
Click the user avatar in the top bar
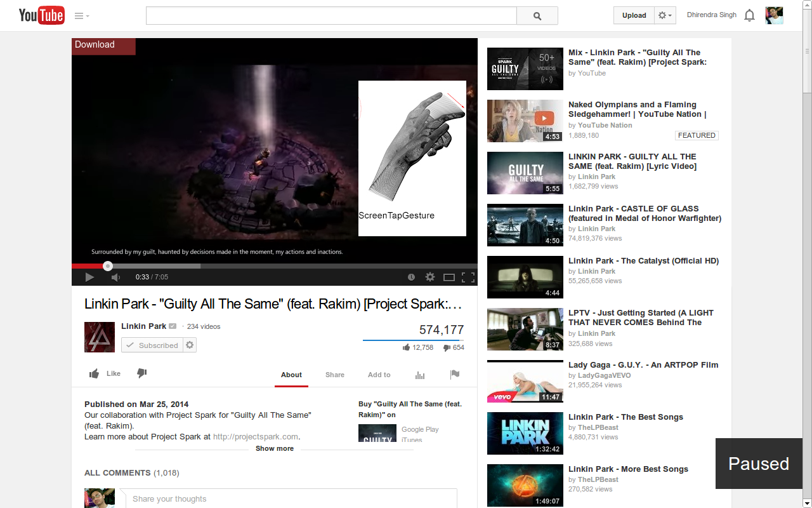[774, 15]
